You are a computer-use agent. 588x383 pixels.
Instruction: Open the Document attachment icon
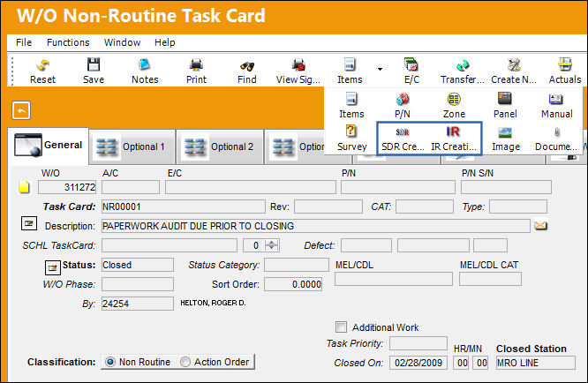coord(557,132)
